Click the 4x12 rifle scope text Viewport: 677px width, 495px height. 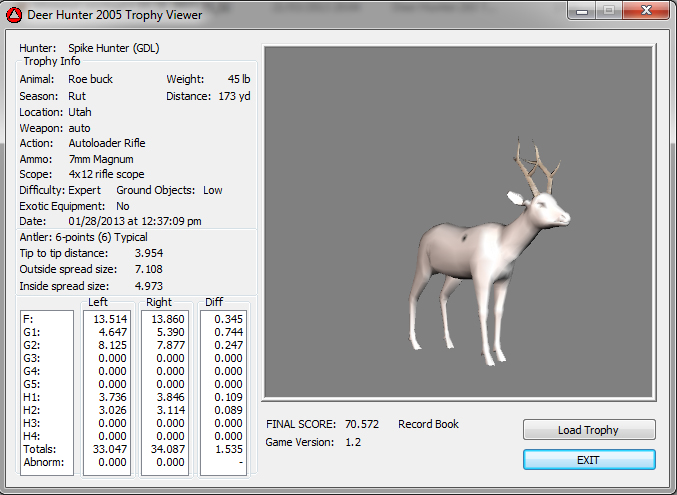coord(106,174)
